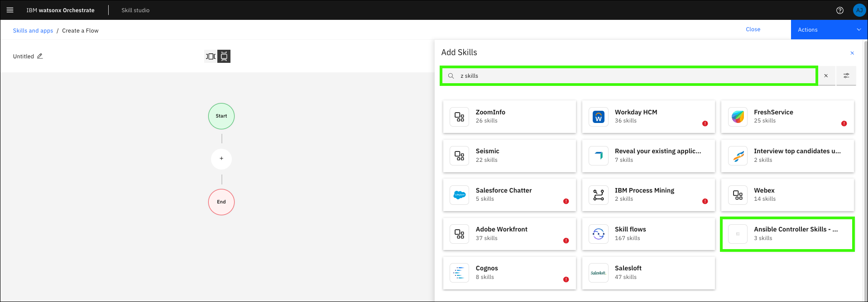The image size is (868, 302).
Task: Click into the skills search field
Action: (x=634, y=76)
